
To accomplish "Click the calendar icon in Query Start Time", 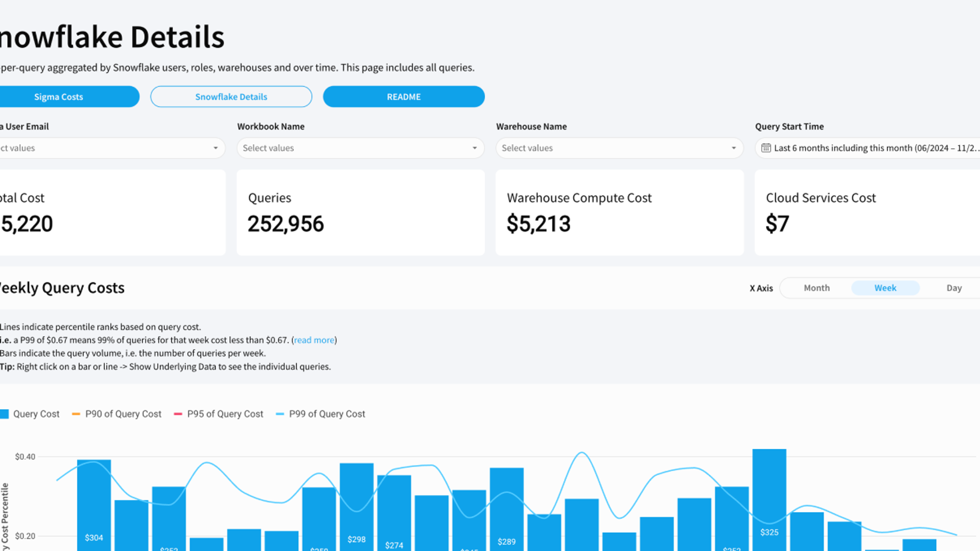I will click(766, 148).
